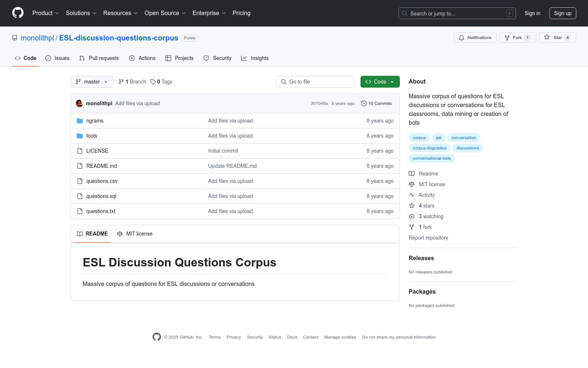Click the Sign up button
The image size is (588, 368).
pyautogui.click(x=563, y=13)
